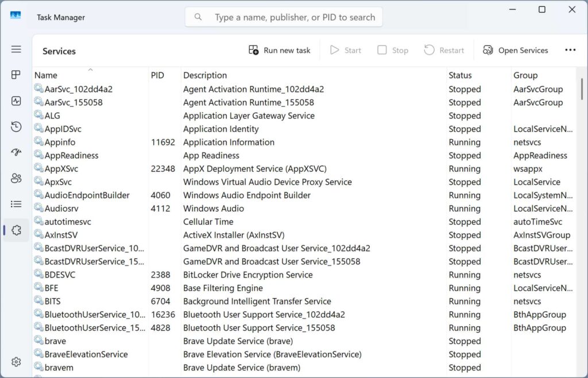Open the more options ellipsis menu
This screenshot has width=588, height=378.
pos(570,50)
